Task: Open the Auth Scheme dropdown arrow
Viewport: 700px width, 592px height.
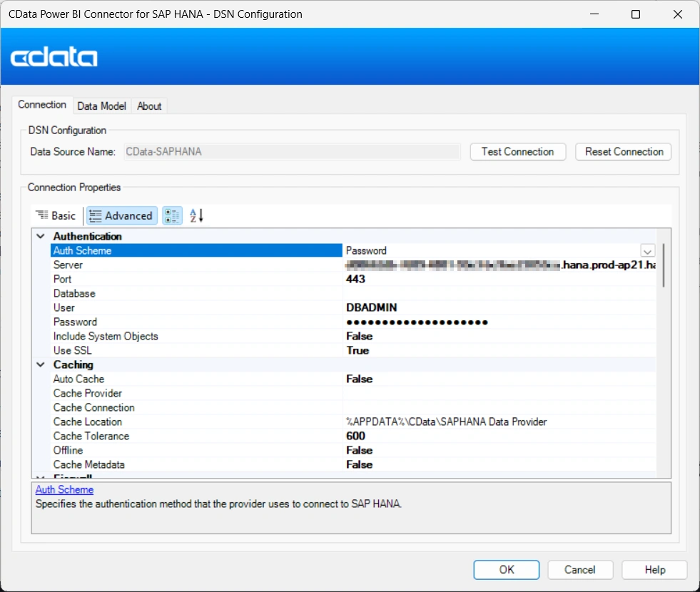Action: click(x=647, y=251)
